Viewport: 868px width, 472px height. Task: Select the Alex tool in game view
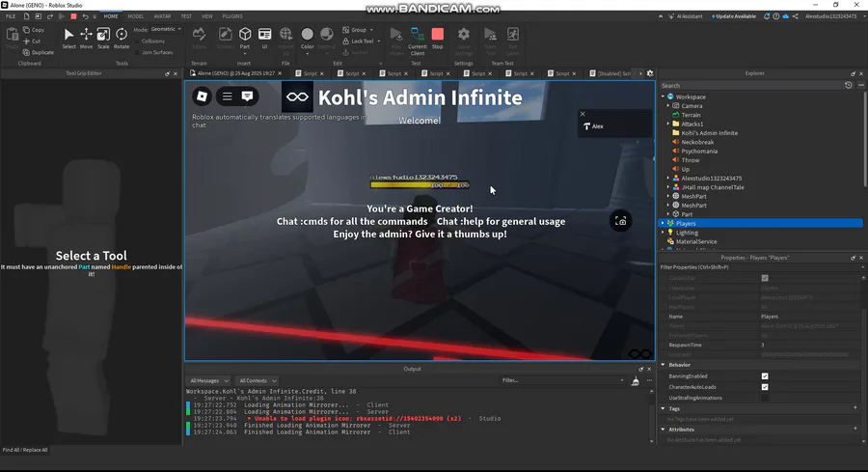(x=593, y=126)
